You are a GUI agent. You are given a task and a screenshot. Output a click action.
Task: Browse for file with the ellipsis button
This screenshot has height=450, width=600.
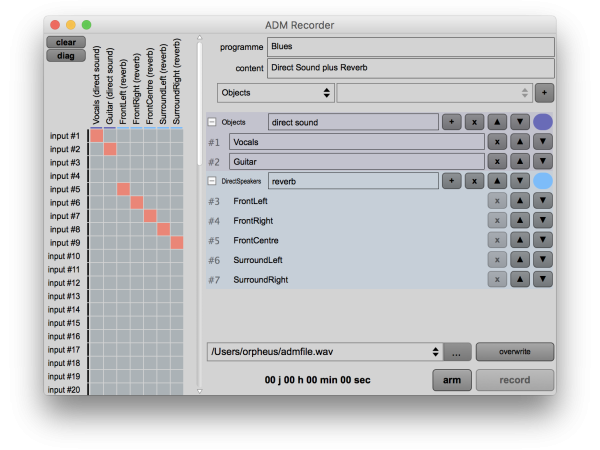click(x=457, y=352)
